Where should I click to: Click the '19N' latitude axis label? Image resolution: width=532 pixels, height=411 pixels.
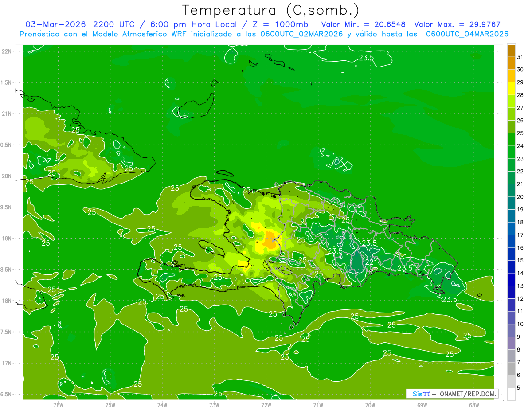point(7,239)
